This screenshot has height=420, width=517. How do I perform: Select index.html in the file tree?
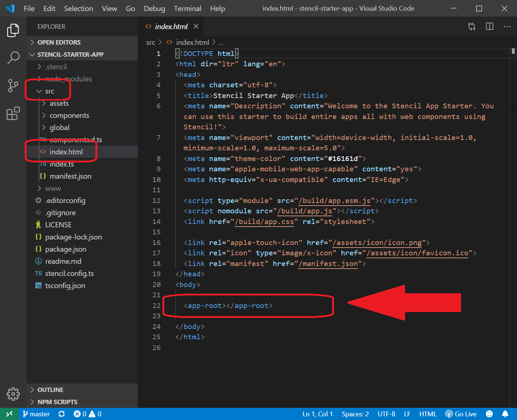[82, 152]
